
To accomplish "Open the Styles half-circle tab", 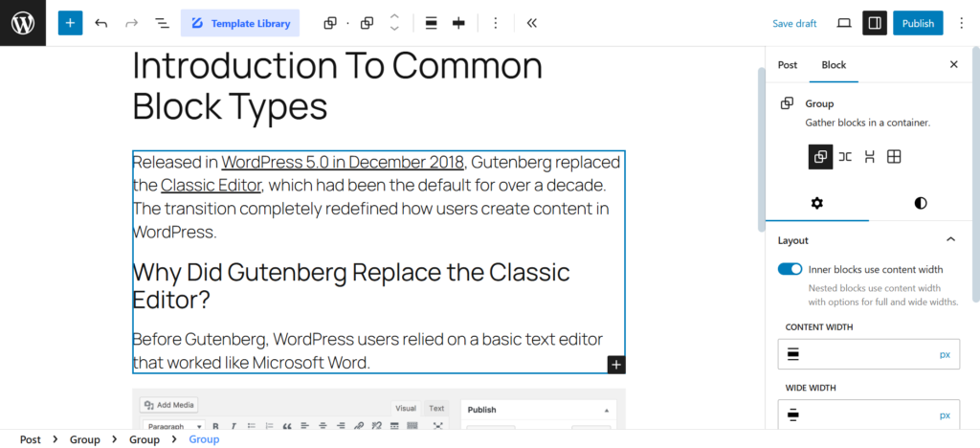I will tap(920, 203).
